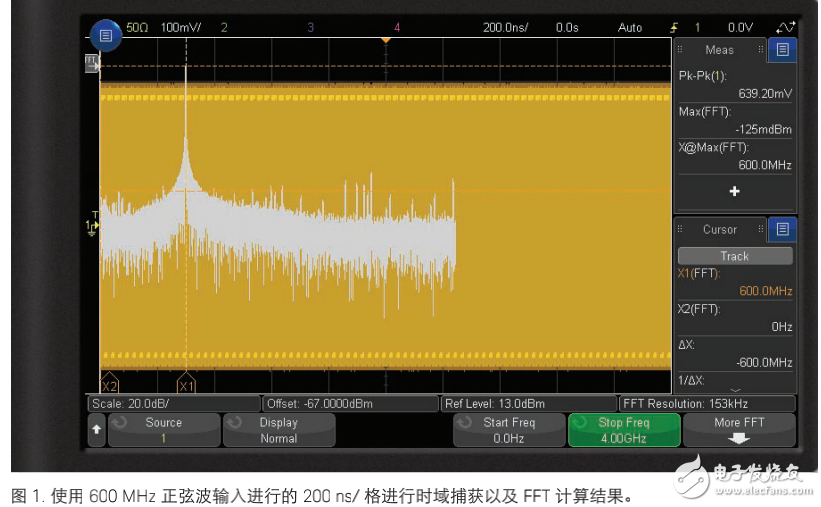The image size is (821, 507).
Task: Select the X2 cursor marker
Action: point(109,385)
